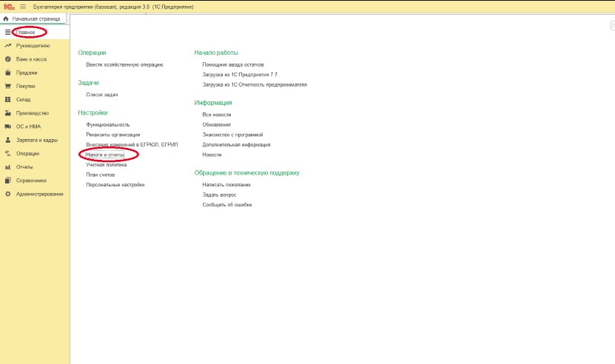Click the 1C logo icon in title bar
The height and width of the screenshot is (364, 615).
pos(9,6)
